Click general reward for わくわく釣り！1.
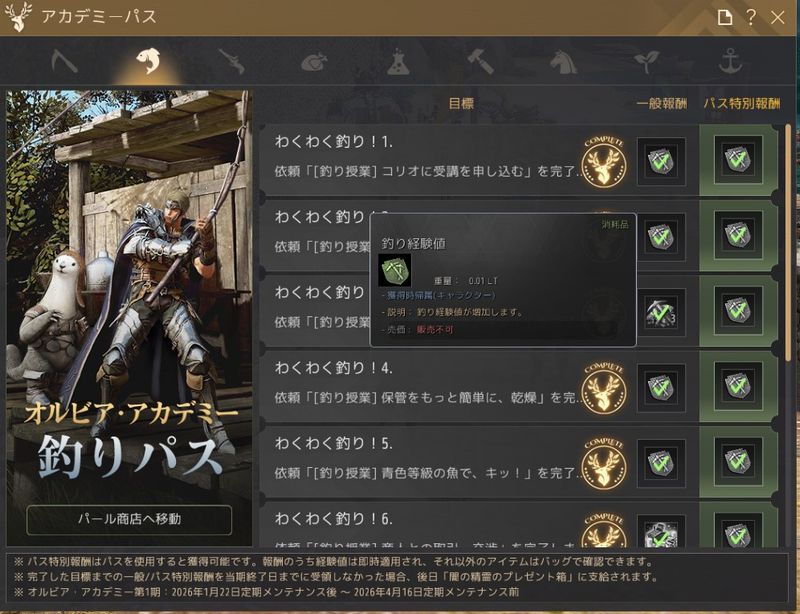This screenshot has height=614, width=800. pos(661,161)
